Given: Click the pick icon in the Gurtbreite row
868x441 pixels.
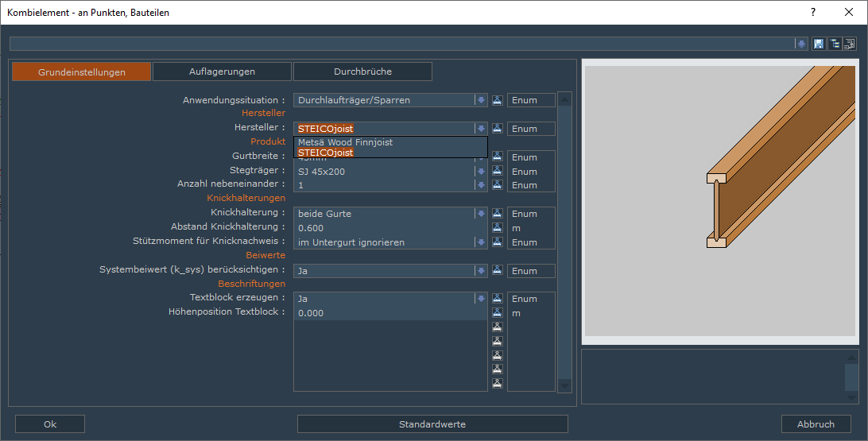Looking at the screenshot, I should [x=497, y=157].
